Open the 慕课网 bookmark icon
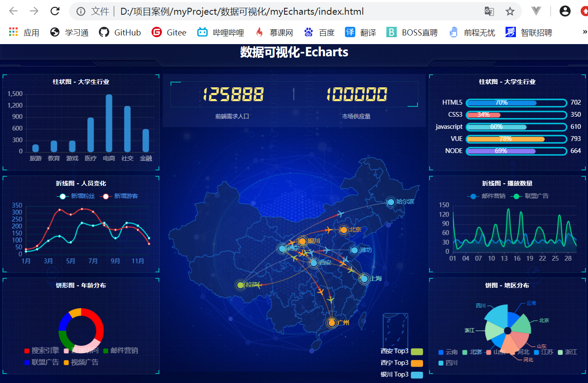The image size is (588, 383). click(259, 32)
